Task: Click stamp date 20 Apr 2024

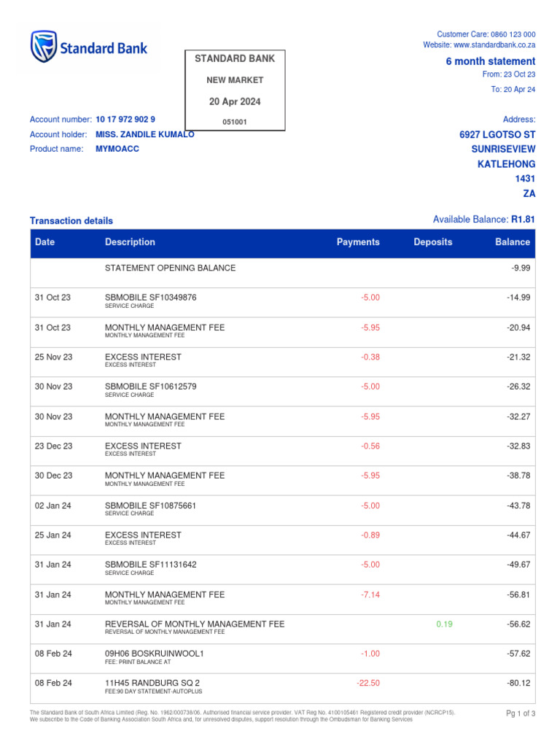Action: point(235,101)
